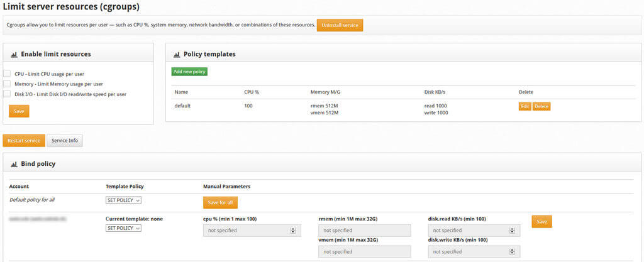Check the Disk I/O limit option
Image resolution: width=644 pixels, height=262 pixels.
7,94
